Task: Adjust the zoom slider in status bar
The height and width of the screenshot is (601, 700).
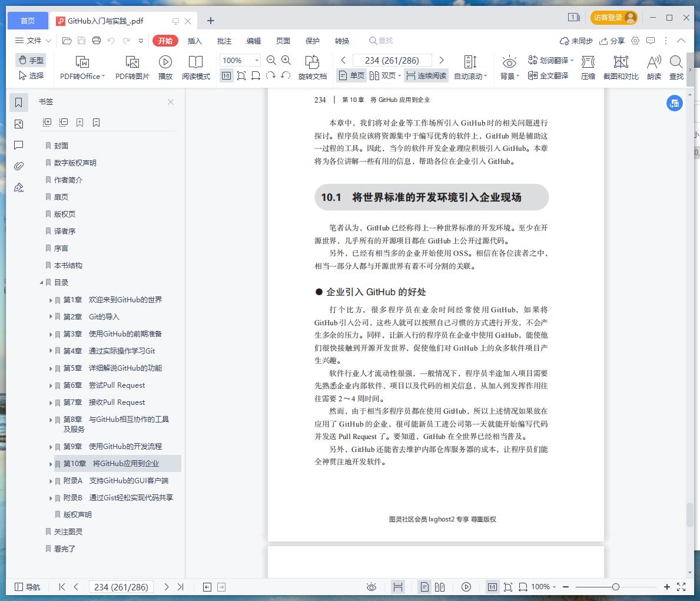Action: [x=616, y=587]
